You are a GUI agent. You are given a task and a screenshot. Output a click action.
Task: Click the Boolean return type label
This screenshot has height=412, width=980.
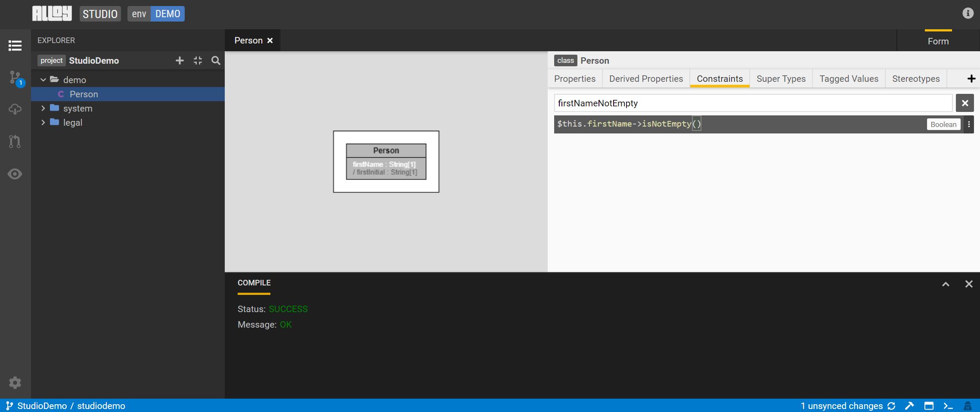coord(943,124)
